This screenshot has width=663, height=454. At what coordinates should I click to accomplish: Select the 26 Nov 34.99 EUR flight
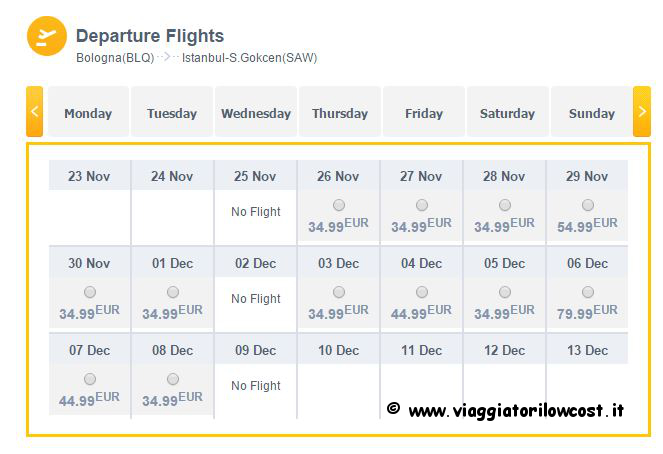339,205
